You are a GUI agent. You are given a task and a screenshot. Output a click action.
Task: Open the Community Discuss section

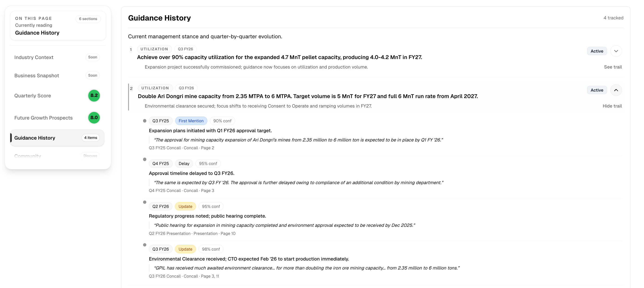[x=28, y=156]
